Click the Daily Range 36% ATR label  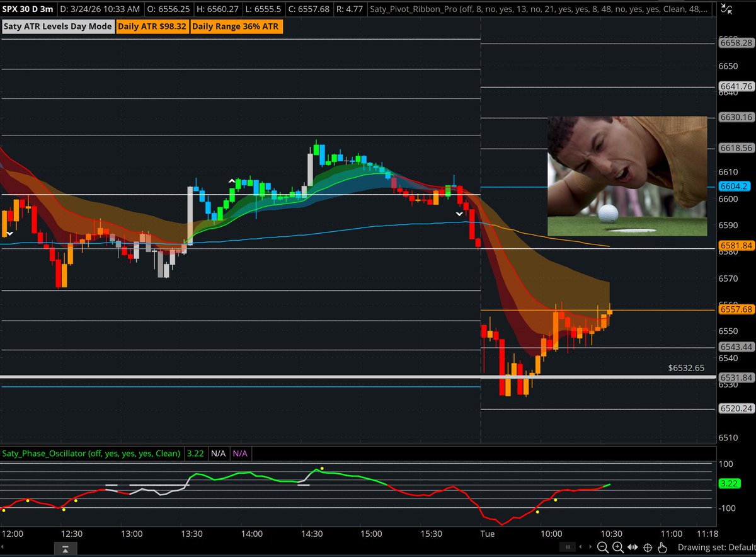click(x=237, y=26)
